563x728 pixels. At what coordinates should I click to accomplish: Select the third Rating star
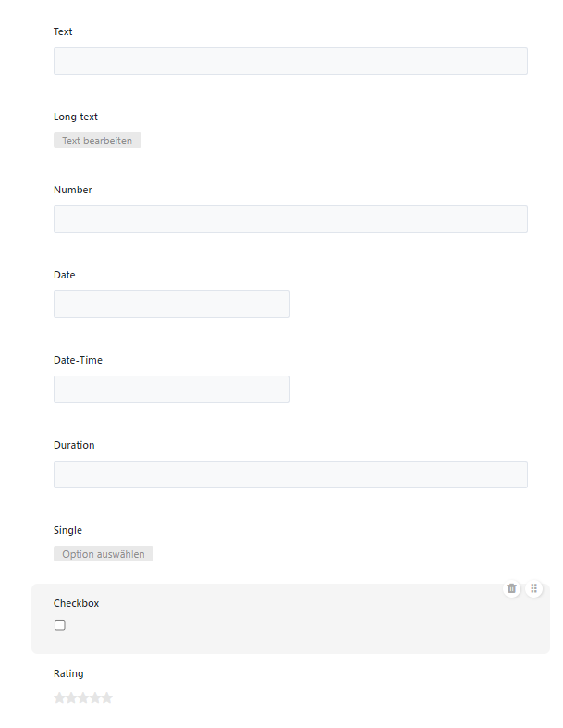(83, 697)
